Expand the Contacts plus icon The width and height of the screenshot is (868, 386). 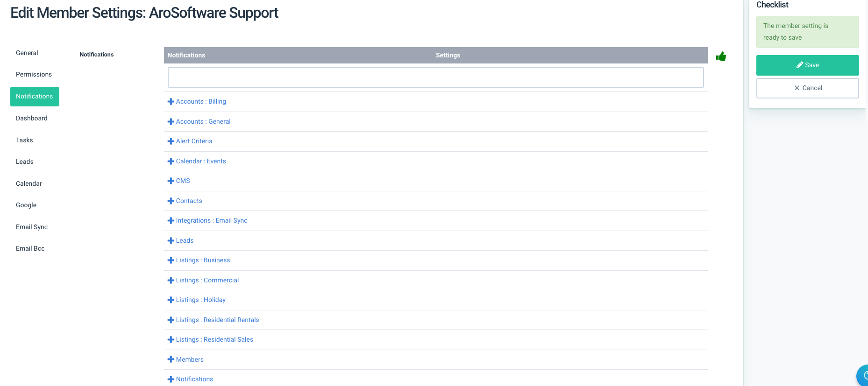[171, 201]
